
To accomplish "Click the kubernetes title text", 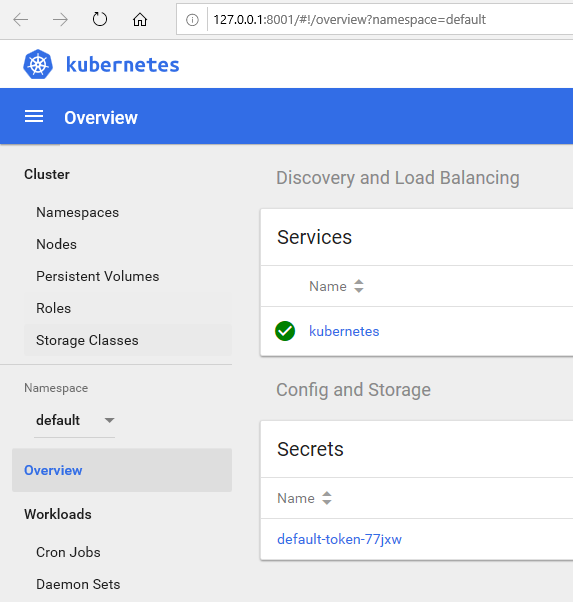I will point(123,64).
